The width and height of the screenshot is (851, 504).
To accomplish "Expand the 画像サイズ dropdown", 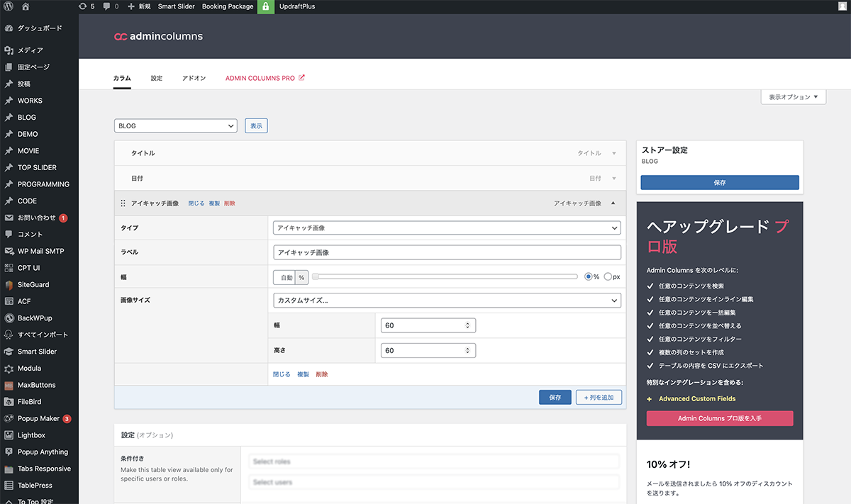I will coord(447,301).
